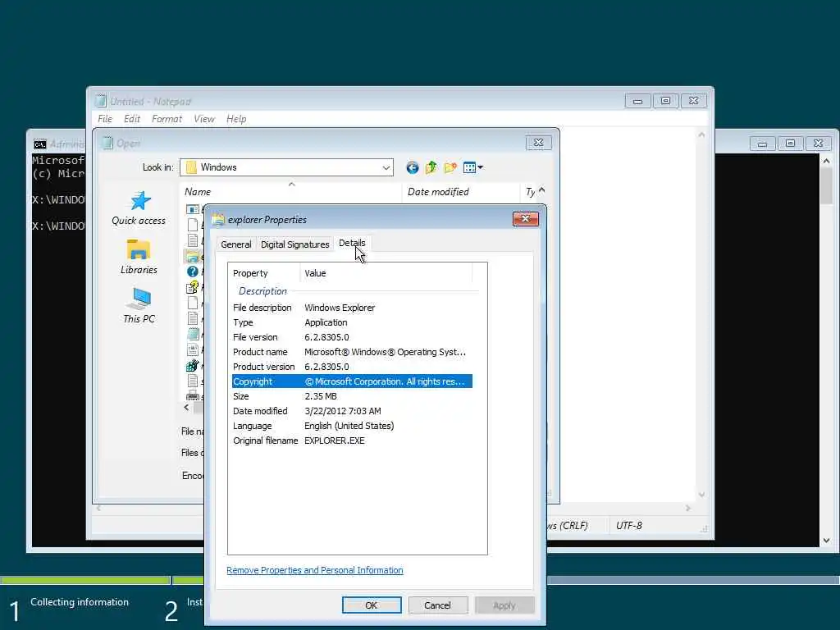Open Notepad Format menu
Screen dimensions: 840x630
click(167, 119)
